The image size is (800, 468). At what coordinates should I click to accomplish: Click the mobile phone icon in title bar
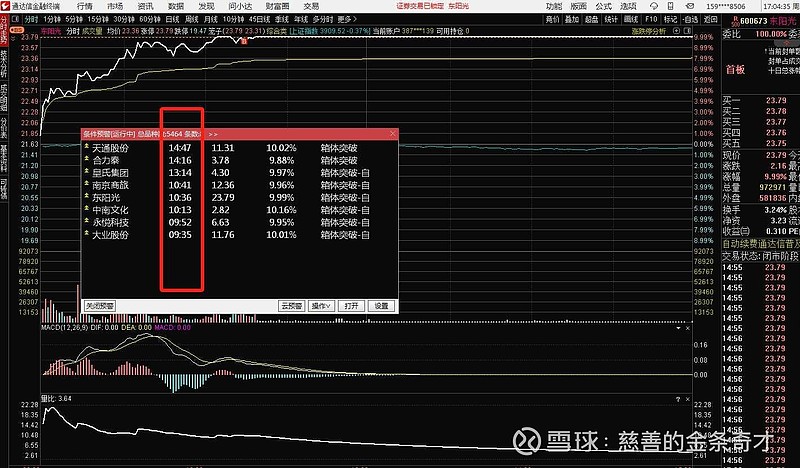click(x=670, y=6)
